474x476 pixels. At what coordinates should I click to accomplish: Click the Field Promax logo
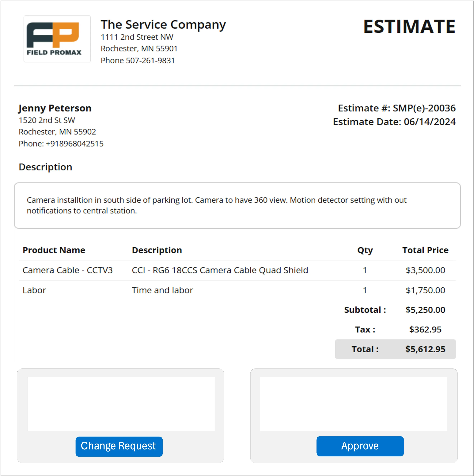pyautogui.click(x=57, y=39)
